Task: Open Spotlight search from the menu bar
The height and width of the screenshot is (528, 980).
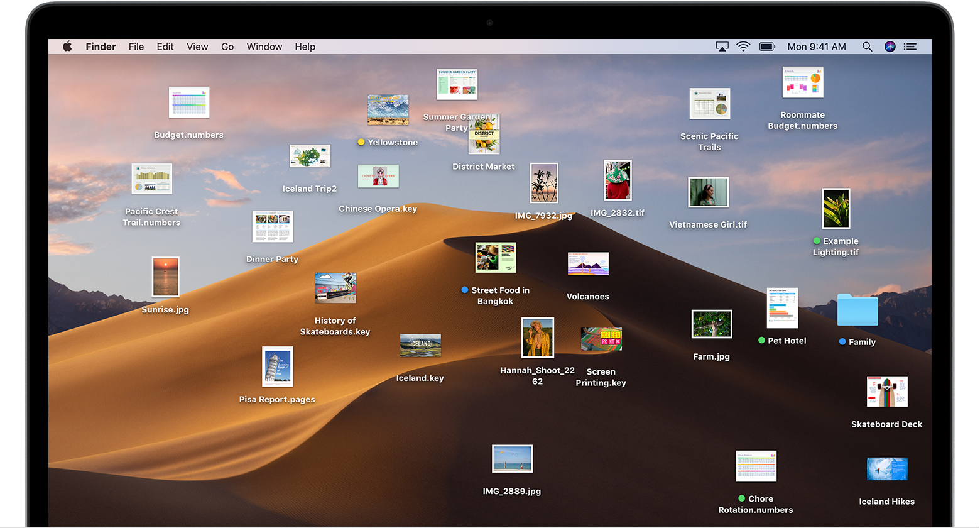Action: point(867,47)
